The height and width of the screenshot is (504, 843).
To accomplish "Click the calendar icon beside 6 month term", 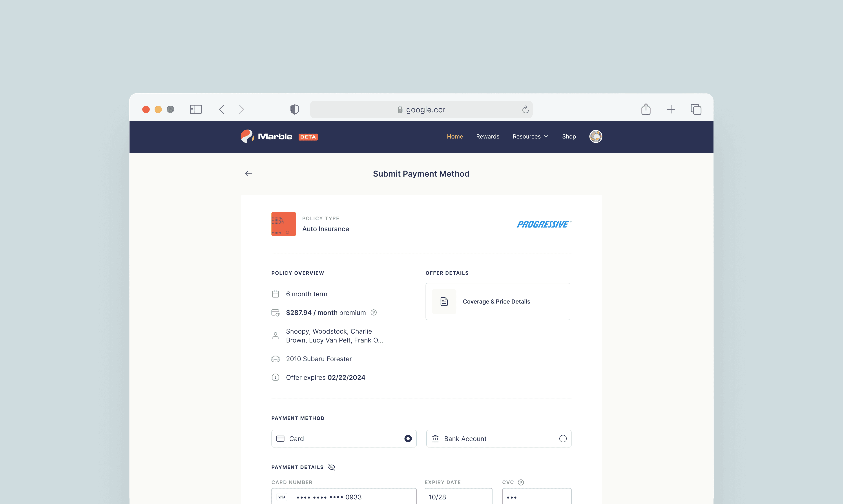I will pyautogui.click(x=275, y=294).
